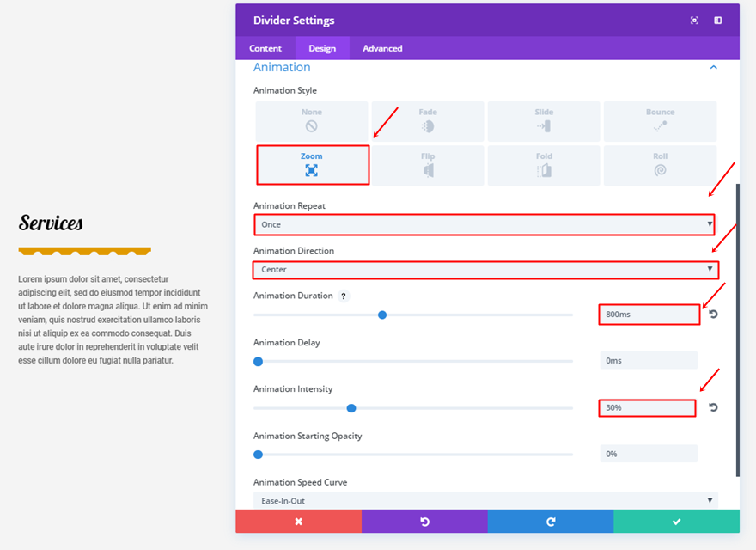Reset Animation Intensity to default

(x=713, y=407)
